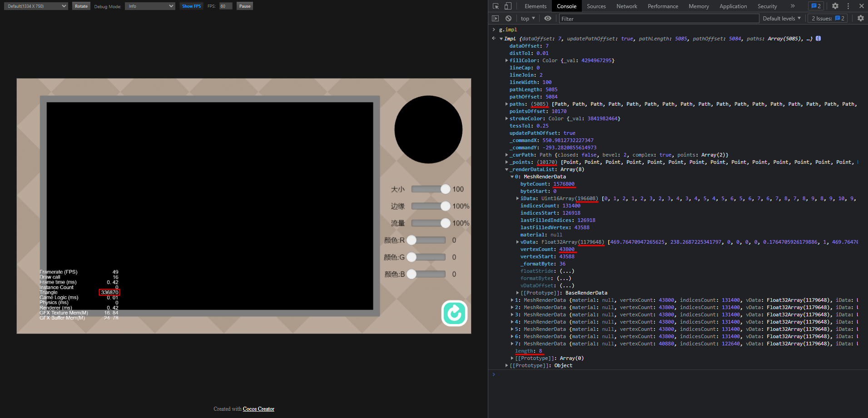The image size is (868, 418).
Task: Click the black drawing canvas area
Action: 210,206
